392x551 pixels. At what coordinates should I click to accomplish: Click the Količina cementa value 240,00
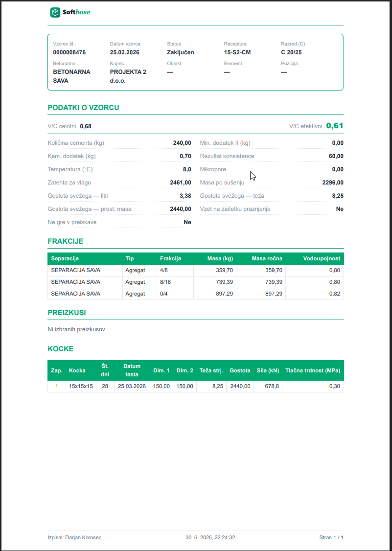182,143
